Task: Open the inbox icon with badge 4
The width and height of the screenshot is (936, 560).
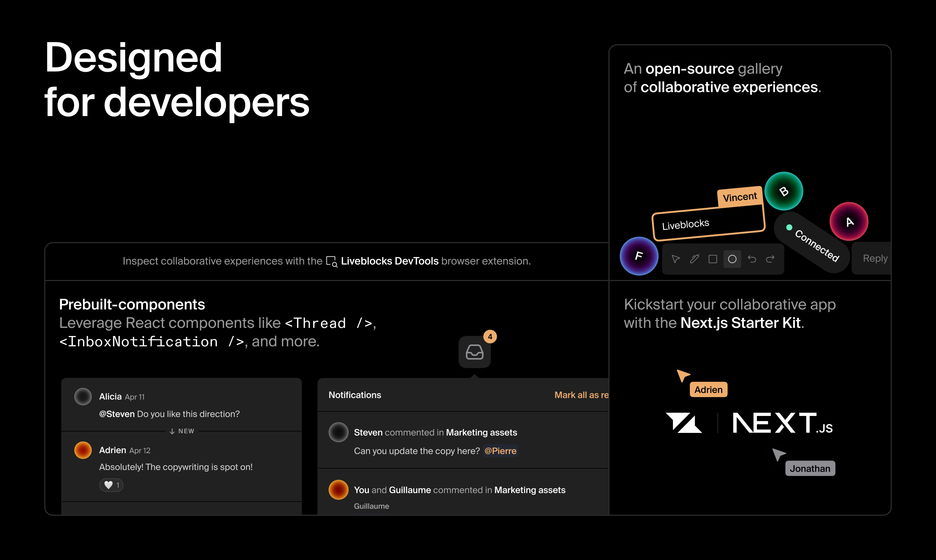Action: tap(474, 352)
